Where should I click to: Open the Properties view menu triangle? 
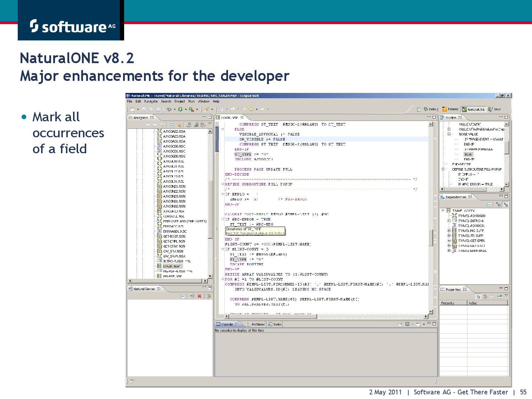click(x=506, y=295)
